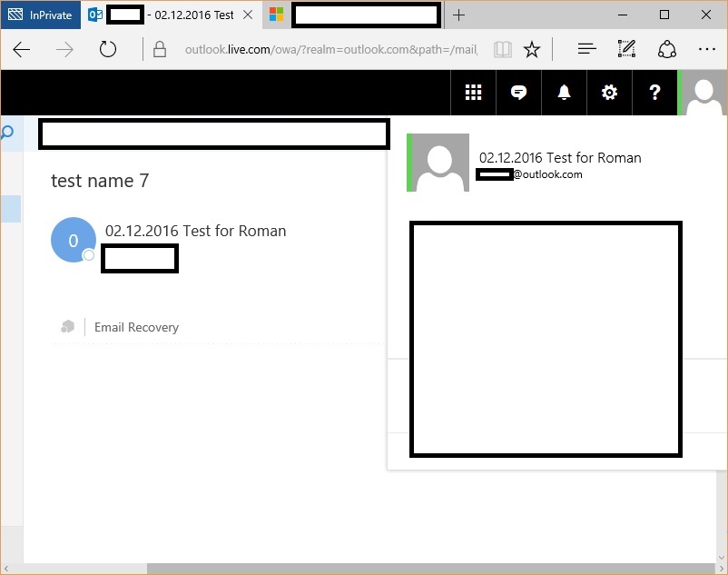Open mail search with magnifier icon
Viewport: 728px width, 575px height.
point(9,133)
